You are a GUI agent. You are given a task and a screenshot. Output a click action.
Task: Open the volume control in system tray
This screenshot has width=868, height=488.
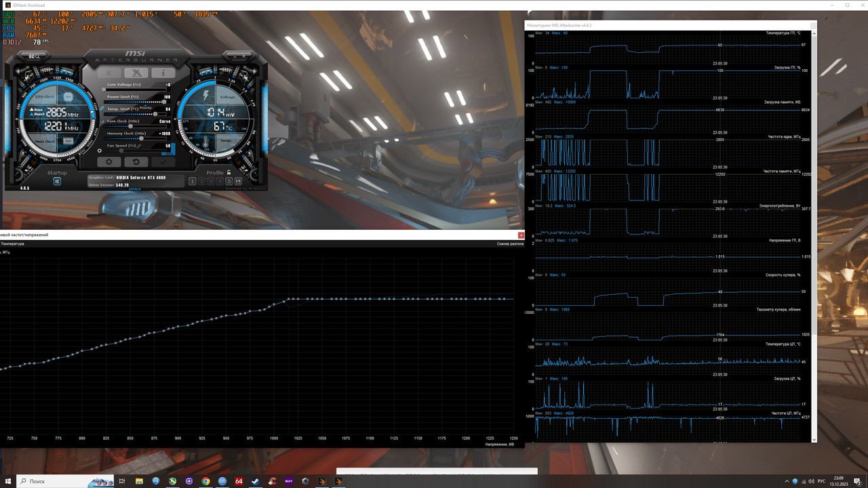point(810,481)
